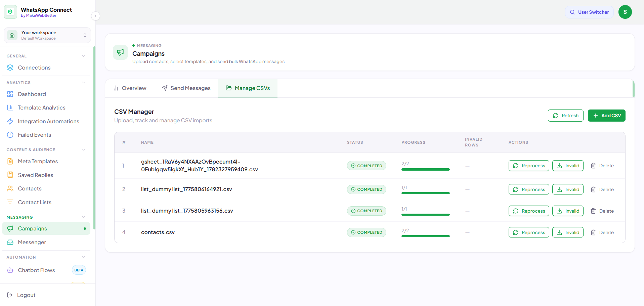Image resolution: width=644 pixels, height=306 pixels.
Task: Click the Logout arrow icon
Action: coord(10,295)
